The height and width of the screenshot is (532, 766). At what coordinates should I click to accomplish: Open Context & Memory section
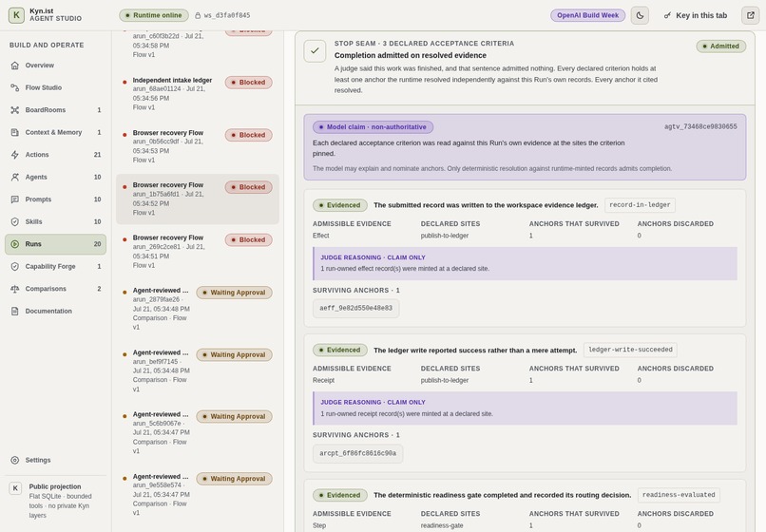point(56,132)
